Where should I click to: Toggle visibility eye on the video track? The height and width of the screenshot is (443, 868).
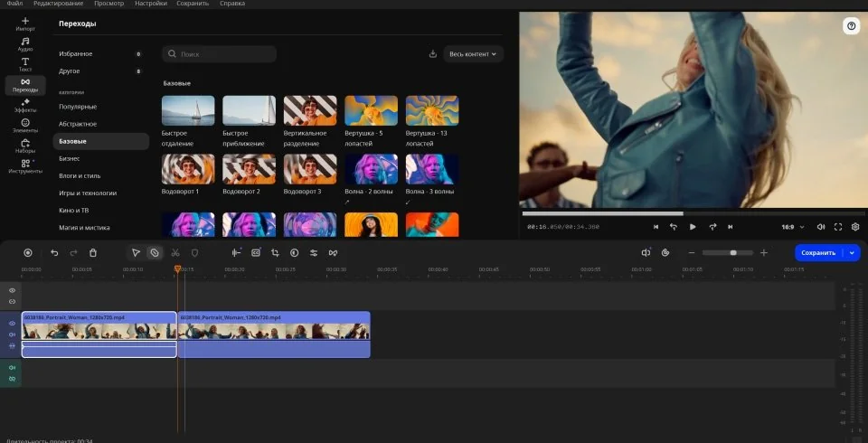click(13, 323)
